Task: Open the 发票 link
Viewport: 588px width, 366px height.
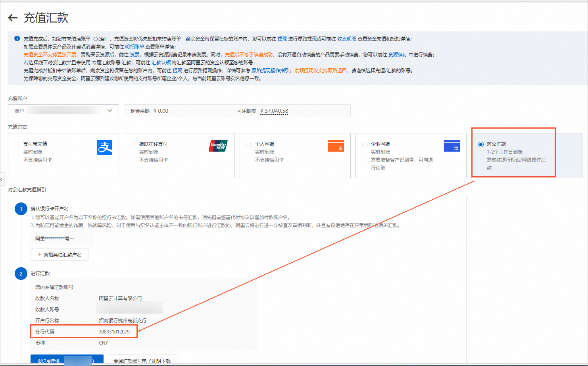Action: (135, 54)
